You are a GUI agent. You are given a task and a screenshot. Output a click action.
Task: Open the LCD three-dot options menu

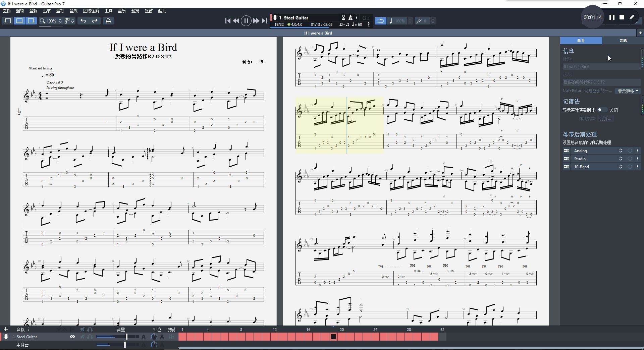coord(357,17)
